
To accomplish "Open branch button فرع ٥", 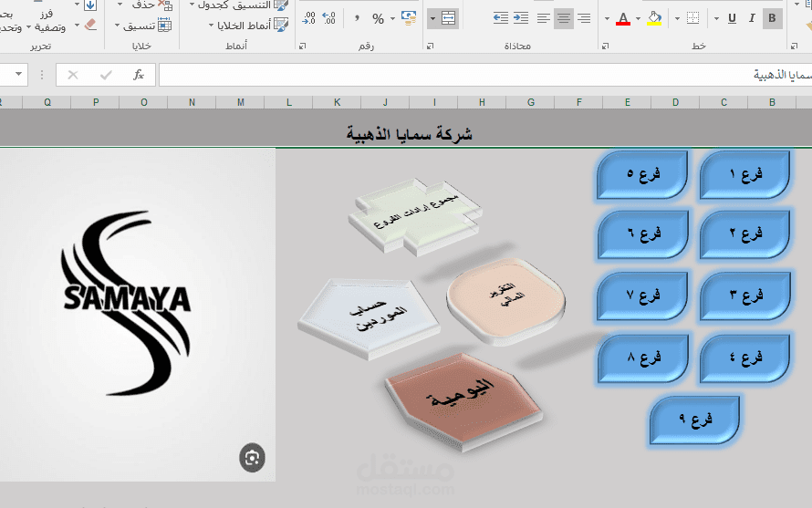I will tap(642, 174).
